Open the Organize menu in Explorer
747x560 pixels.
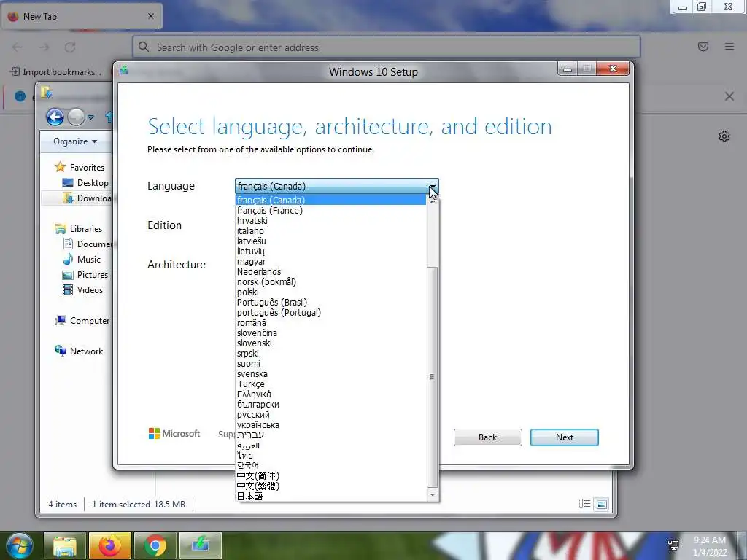coord(75,141)
